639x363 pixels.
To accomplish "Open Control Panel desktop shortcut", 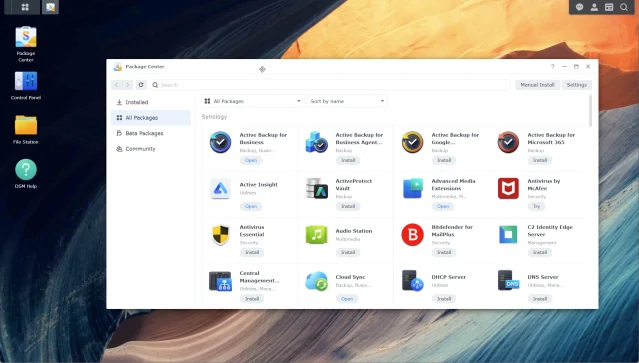I will click(26, 85).
